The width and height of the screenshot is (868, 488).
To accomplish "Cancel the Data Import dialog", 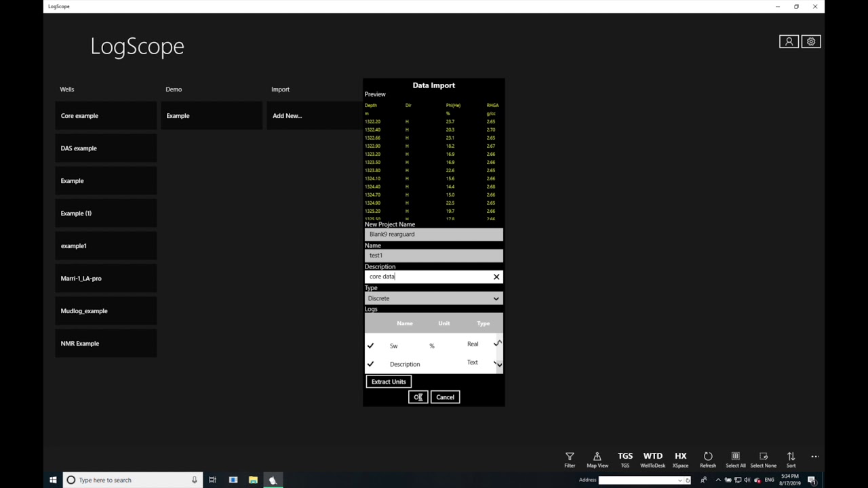I will click(445, 397).
